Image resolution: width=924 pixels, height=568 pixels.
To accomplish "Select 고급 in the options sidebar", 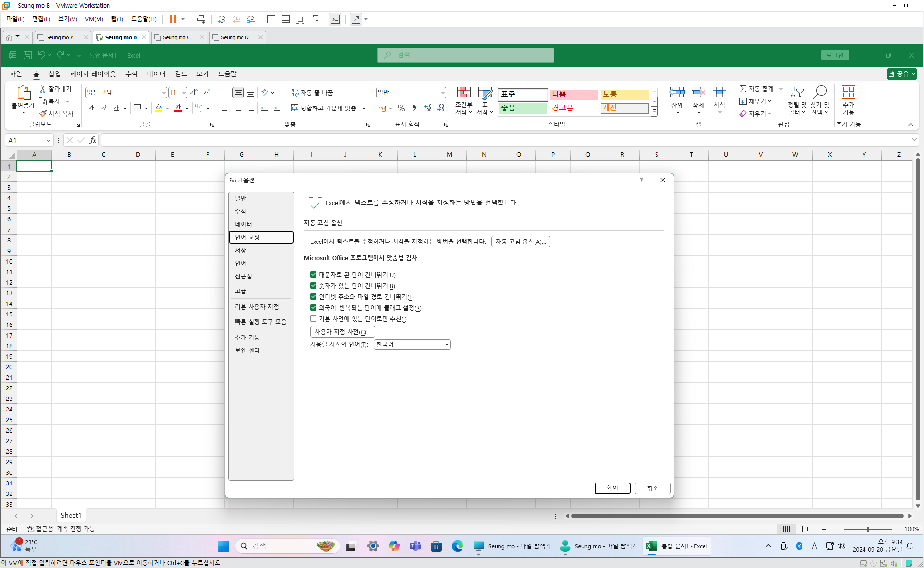I will [241, 291].
